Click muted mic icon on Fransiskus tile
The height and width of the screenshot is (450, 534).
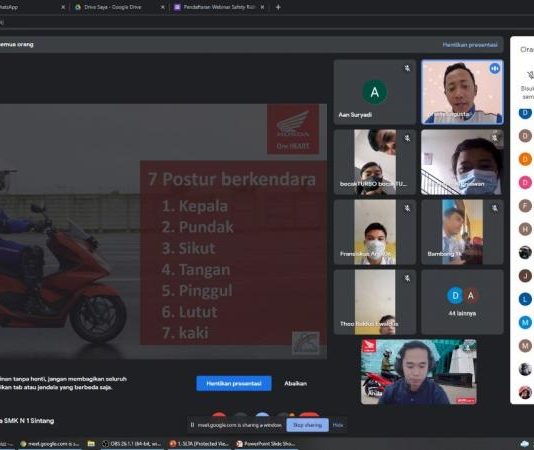[x=407, y=208]
